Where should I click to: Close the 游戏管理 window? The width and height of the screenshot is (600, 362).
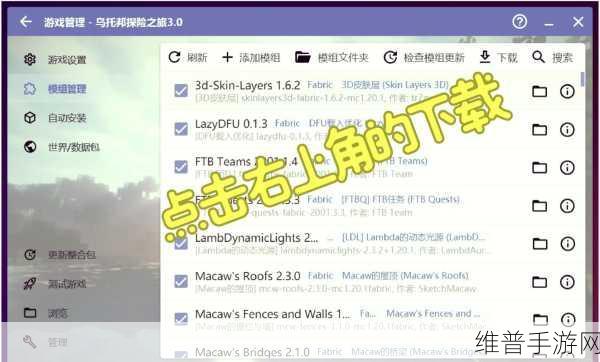coord(578,22)
